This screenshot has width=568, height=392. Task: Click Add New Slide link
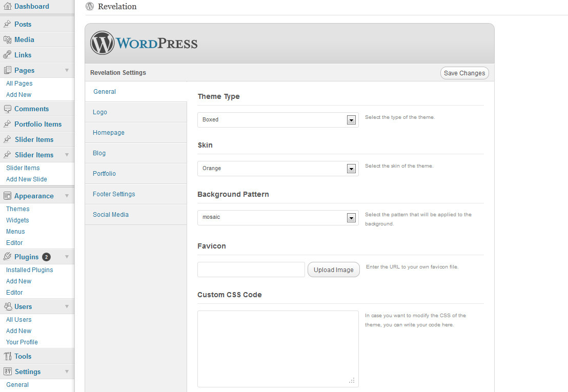tap(27, 179)
